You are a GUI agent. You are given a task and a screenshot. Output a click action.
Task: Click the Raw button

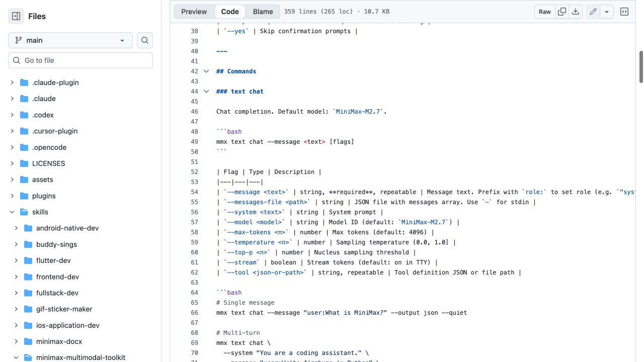point(545,12)
